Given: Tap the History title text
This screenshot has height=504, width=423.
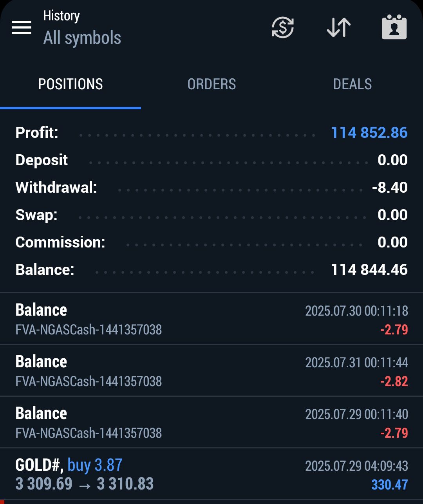Looking at the screenshot, I should click(x=61, y=16).
